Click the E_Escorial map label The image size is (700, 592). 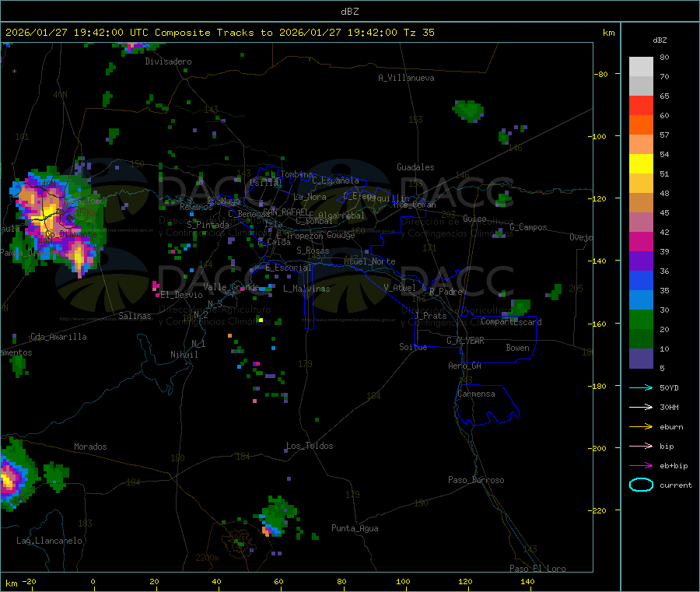(x=288, y=268)
